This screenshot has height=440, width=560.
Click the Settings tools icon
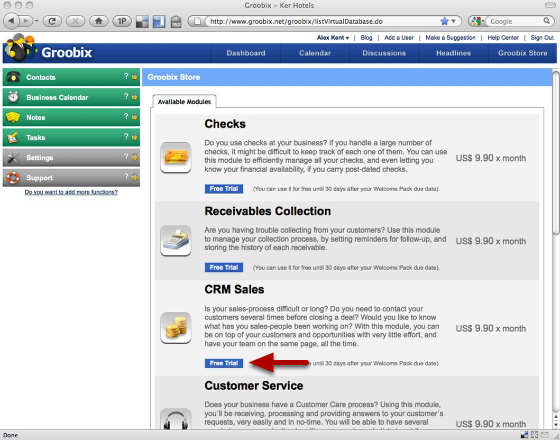[x=13, y=158]
